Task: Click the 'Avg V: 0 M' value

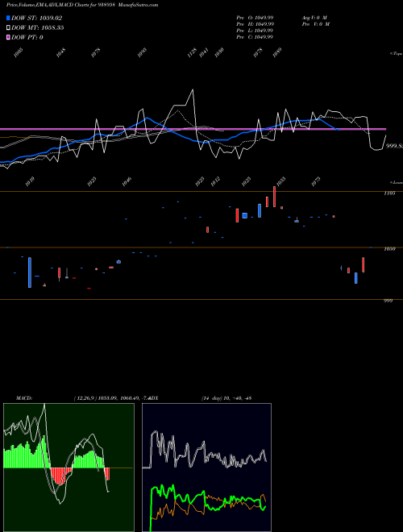Action: [314, 18]
